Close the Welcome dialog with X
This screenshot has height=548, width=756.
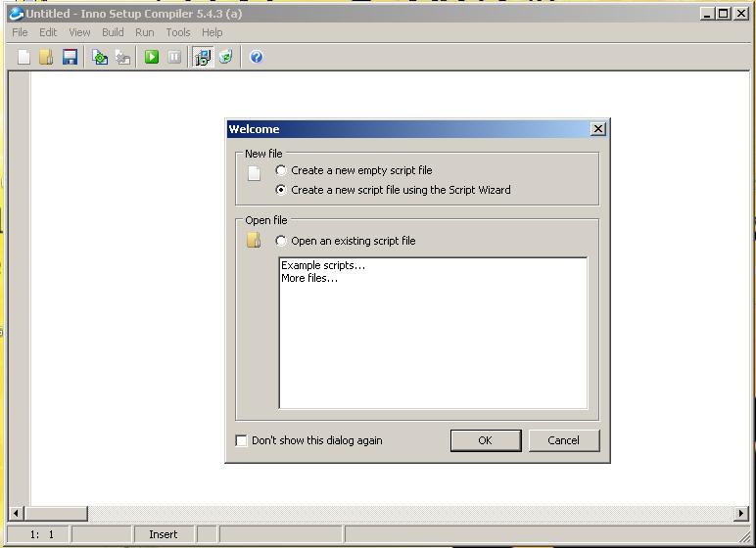coord(598,129)
